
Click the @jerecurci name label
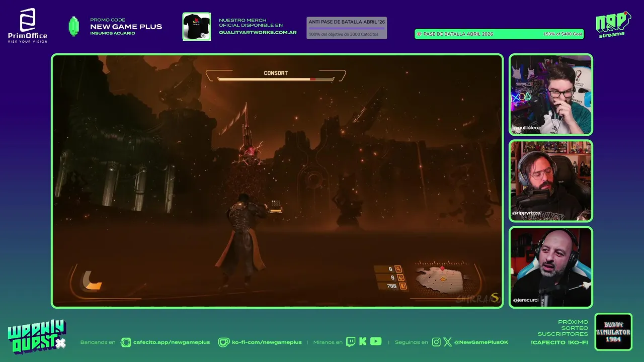point(526,300)
